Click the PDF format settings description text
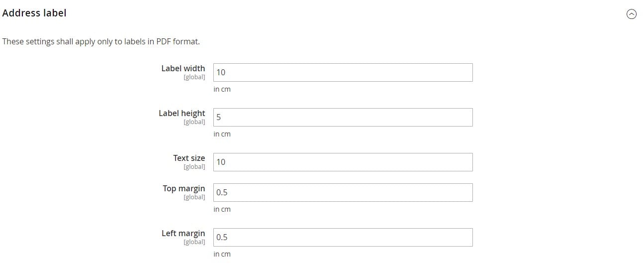Screen dimensions: 644x270 pos(101,41)
